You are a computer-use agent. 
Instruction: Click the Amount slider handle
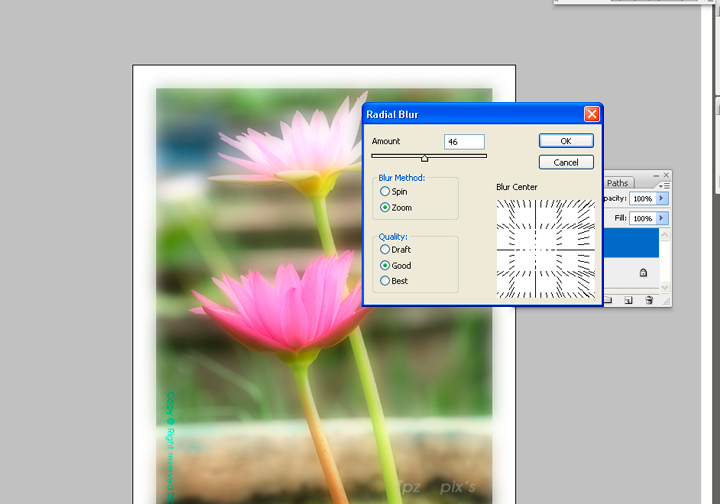point(424,157)
